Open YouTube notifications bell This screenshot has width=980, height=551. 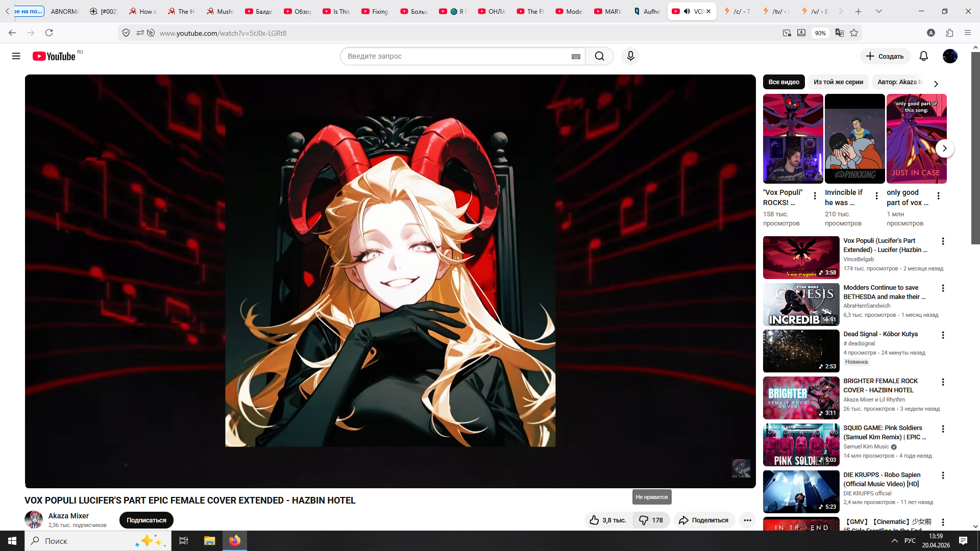point(923,56)
